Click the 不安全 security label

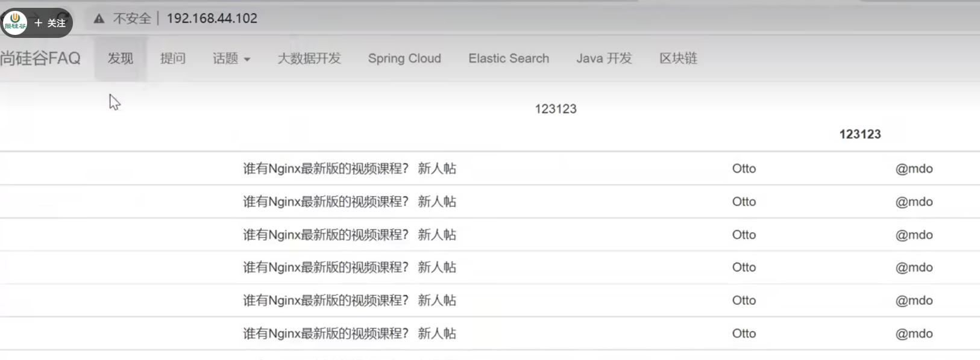point(132,19)
